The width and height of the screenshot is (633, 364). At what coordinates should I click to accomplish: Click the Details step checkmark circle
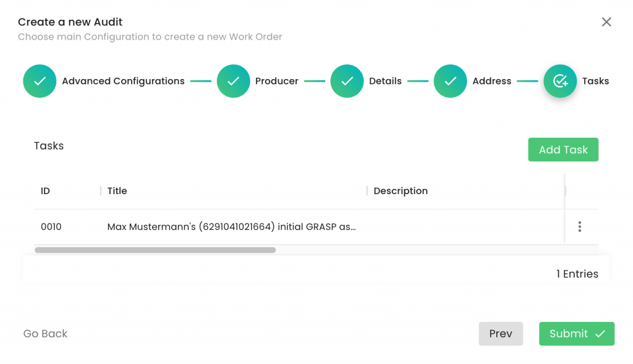(x=347, y=81)
